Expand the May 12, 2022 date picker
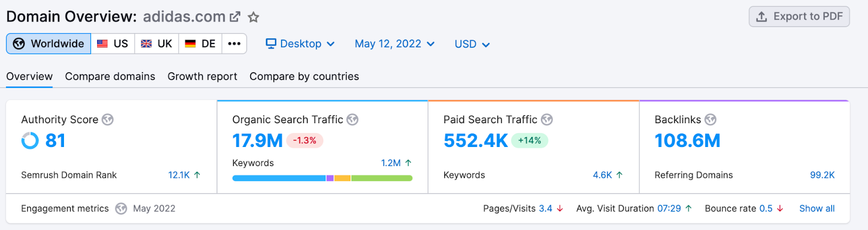The height and width of the screenshot is (230, 868). point(394,44)
